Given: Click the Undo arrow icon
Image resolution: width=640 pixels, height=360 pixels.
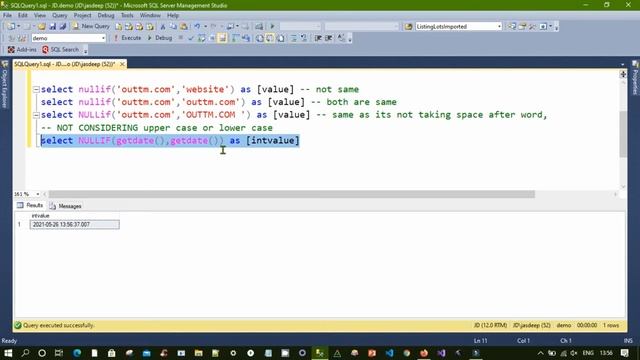Looking at the screenshot, I should click(198, 27).
